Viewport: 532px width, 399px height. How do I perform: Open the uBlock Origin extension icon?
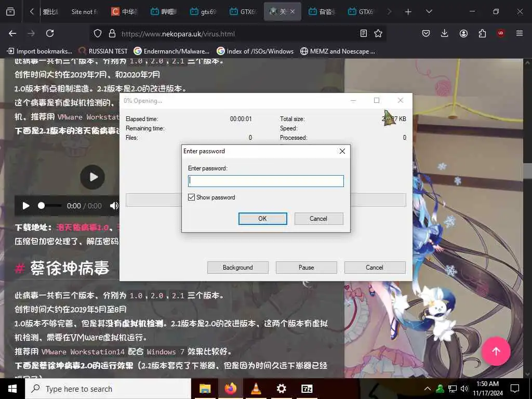[501, 33]
